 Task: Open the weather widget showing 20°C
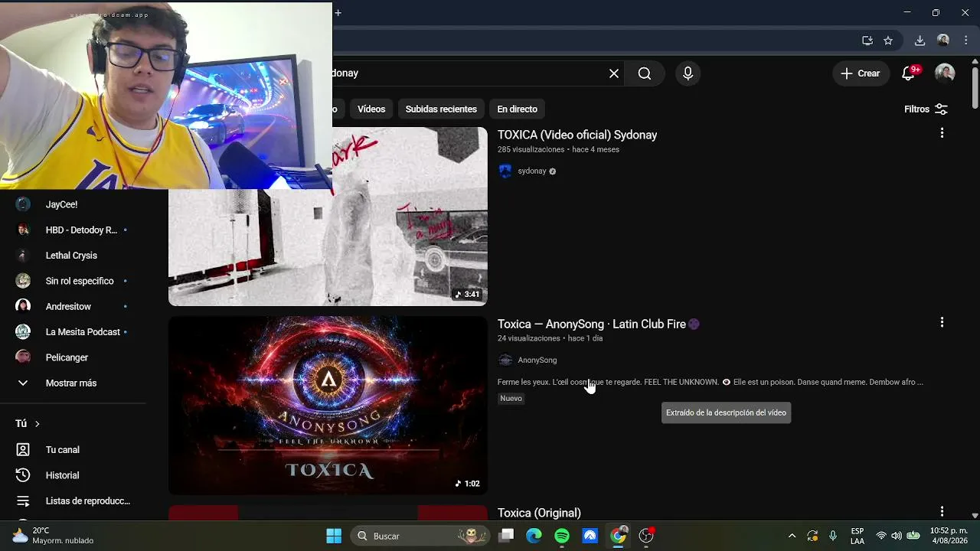(53, 536)
